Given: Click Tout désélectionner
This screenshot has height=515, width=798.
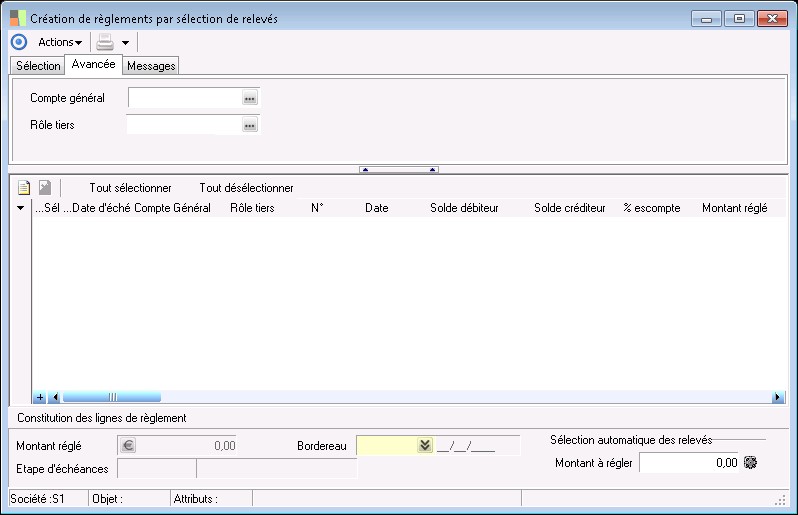Looking at the screenshot, I should tap(246, 188).
